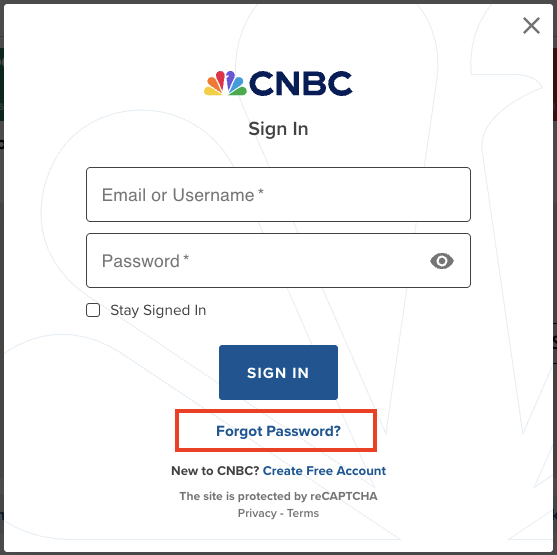
Task: Click the 'New to CNBC?' text
Action: point(215,471)
